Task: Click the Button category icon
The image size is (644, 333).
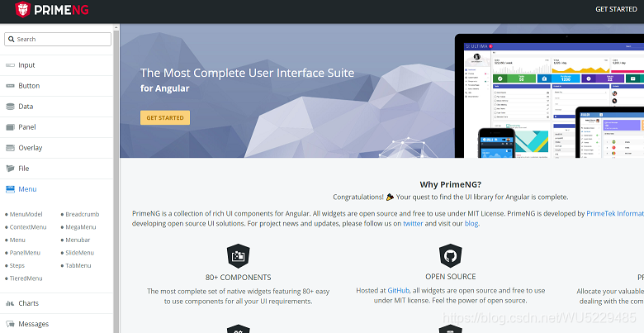Action: coord(10,86)
